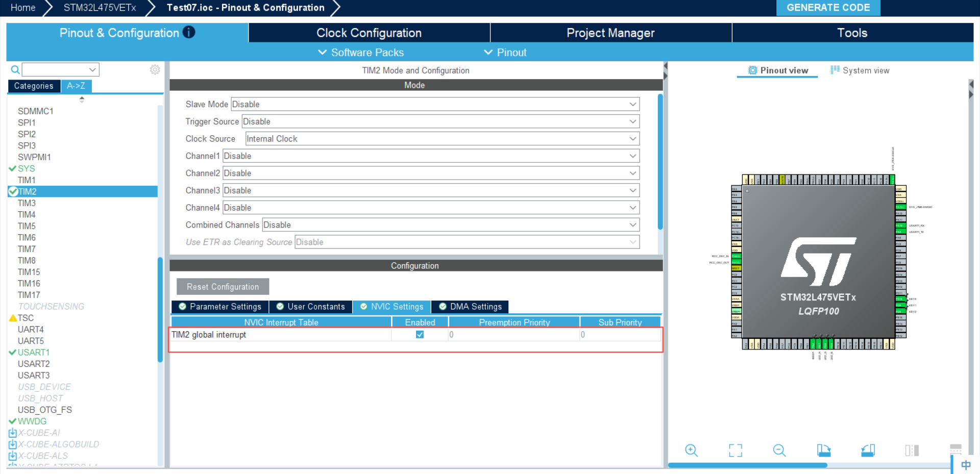
Task: Fit the chip to the pinout view
Action: point(736,450)
